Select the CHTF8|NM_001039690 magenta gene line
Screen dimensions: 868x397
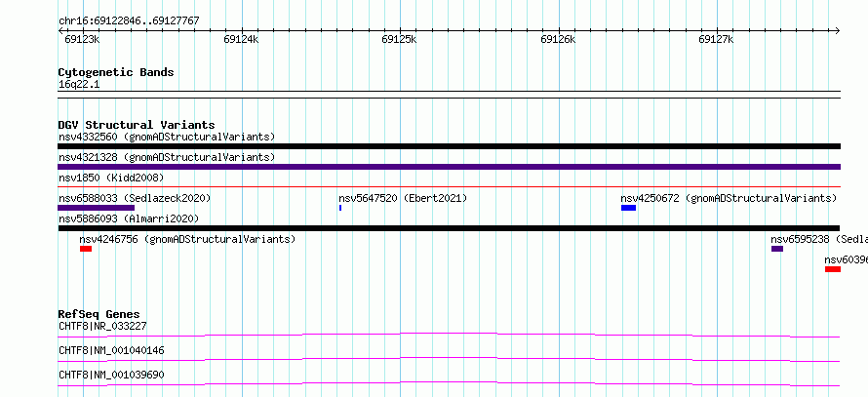coord(449,383)
